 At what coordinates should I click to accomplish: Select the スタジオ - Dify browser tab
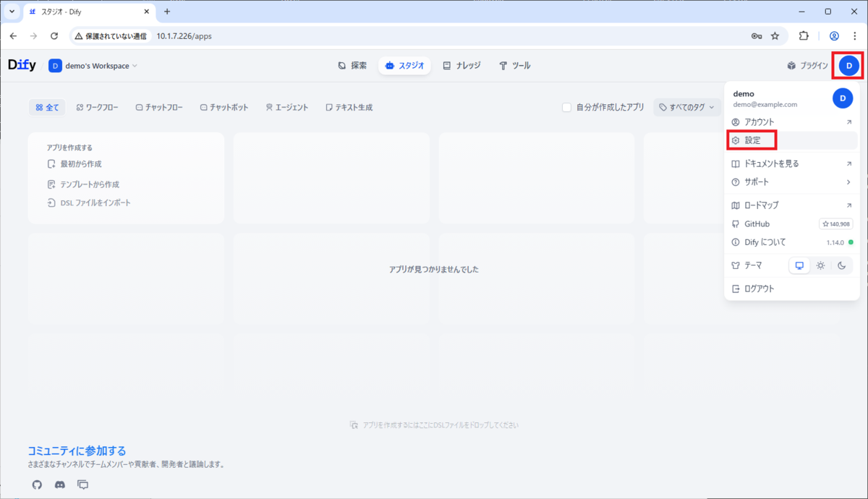point(89,12)
